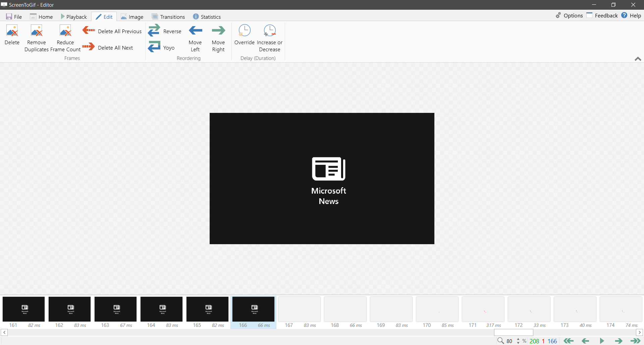Open the Statistics tab
This screenshot has width=644, height=345.
coord(207,17)
